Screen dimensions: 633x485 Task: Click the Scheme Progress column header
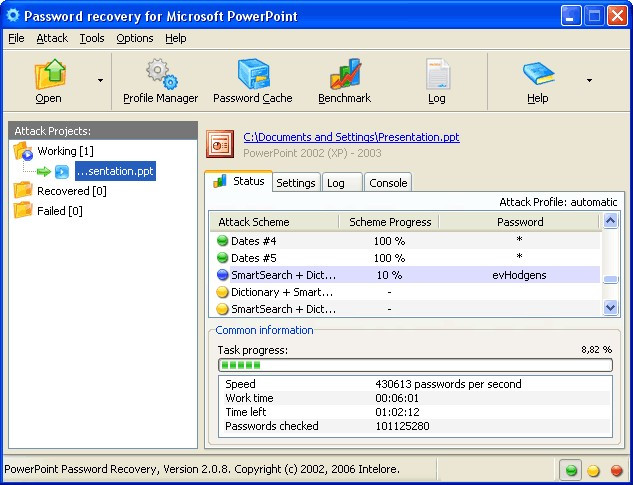tap(388, 222)
